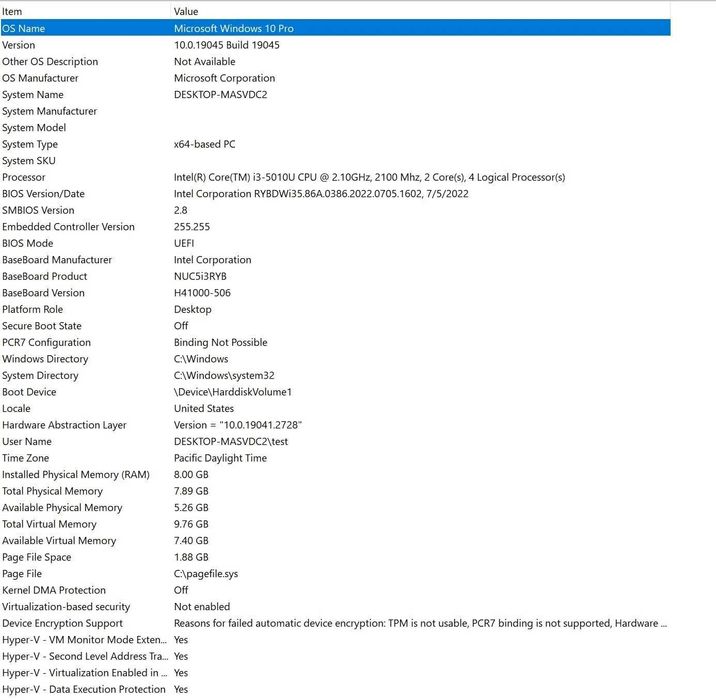Click the '255.255' value
The height and width of the screenshot is (700, 716).
[x=192, y=226]
